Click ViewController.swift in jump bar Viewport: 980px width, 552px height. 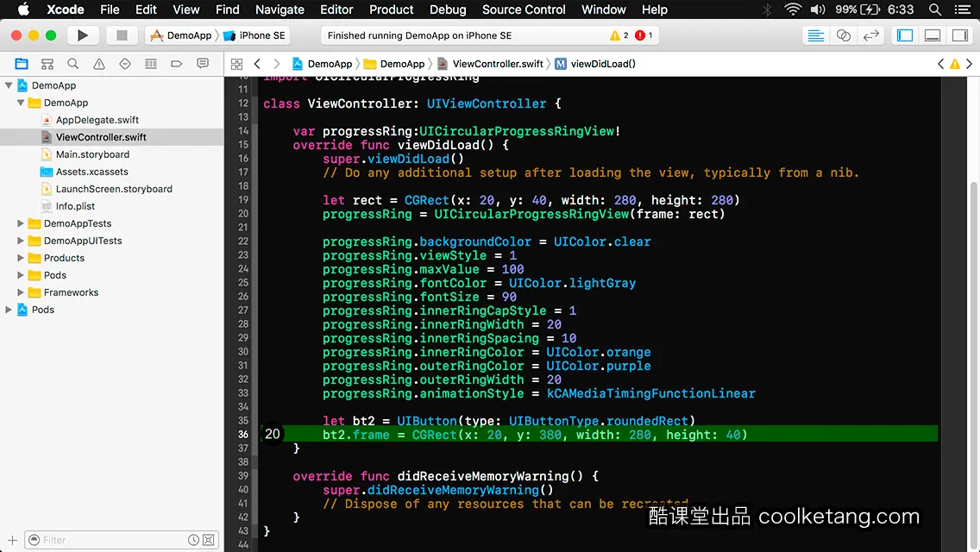pyautogui.click(x=491, y=64)
